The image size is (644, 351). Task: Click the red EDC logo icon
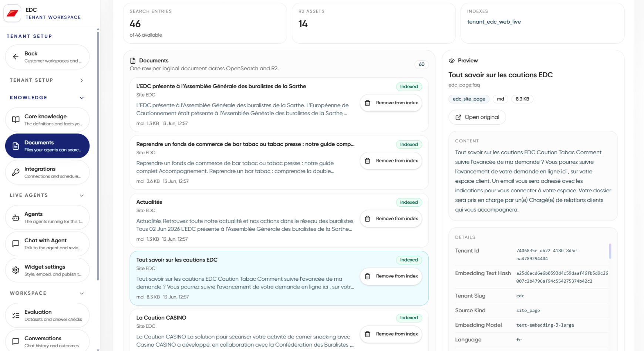coord(12,13)
